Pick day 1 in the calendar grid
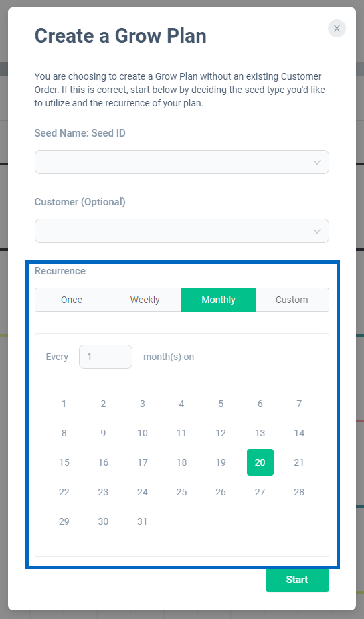Image resolution: width=364 pixels, height=619 pixels. pyautogui.click(x=64, y=404)
